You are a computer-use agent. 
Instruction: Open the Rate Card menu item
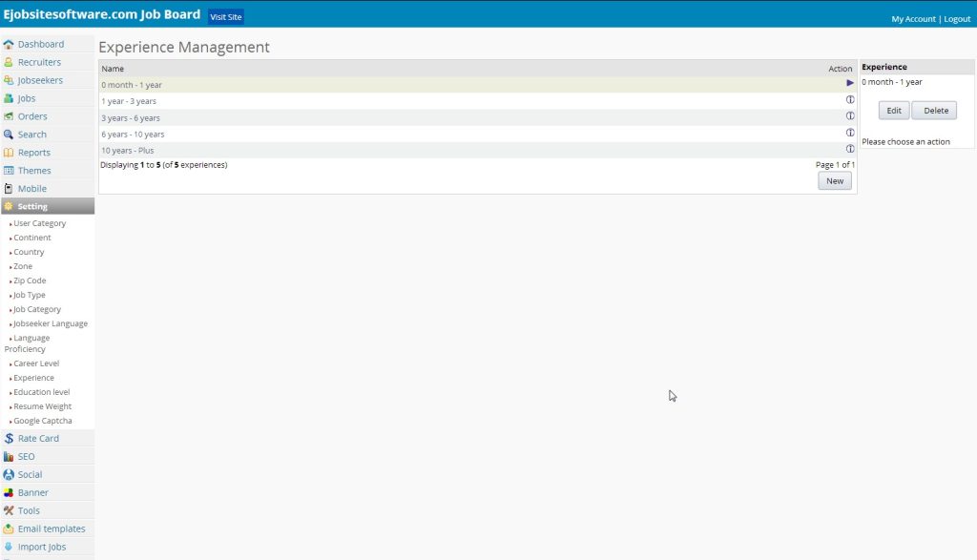coord(38,439)
